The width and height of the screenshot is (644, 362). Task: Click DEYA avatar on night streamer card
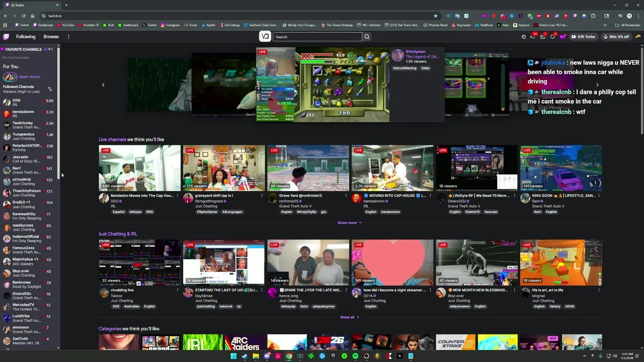pos(357,293)
